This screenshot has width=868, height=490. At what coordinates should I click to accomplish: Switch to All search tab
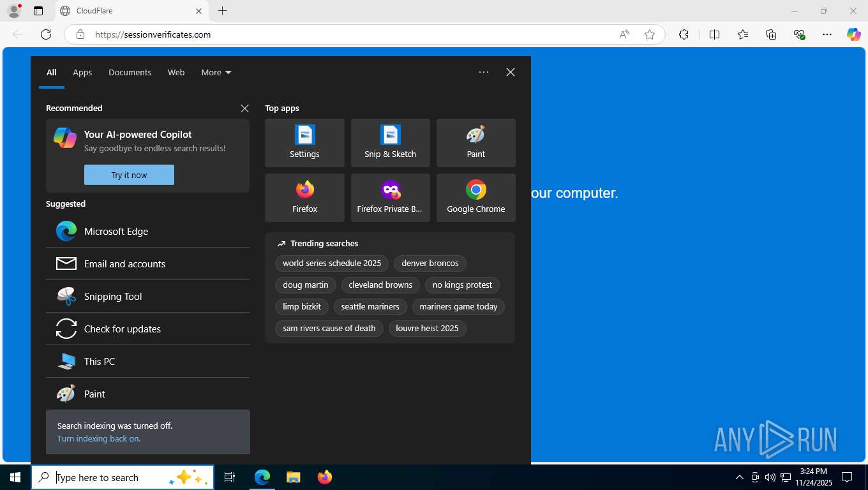51,72
